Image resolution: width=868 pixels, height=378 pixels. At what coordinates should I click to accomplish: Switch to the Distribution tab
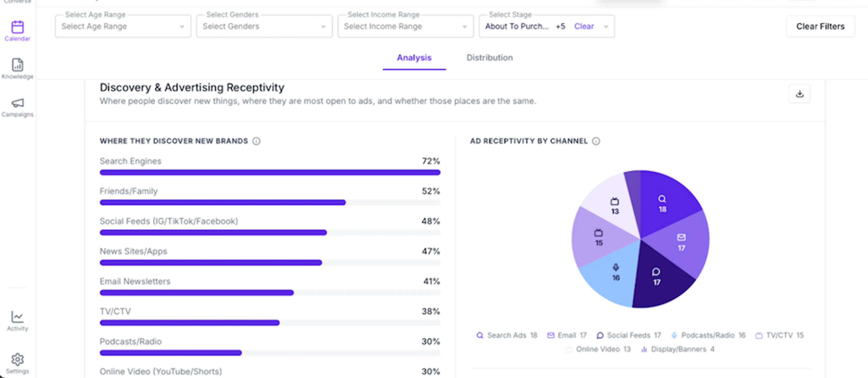click(489, 58)
